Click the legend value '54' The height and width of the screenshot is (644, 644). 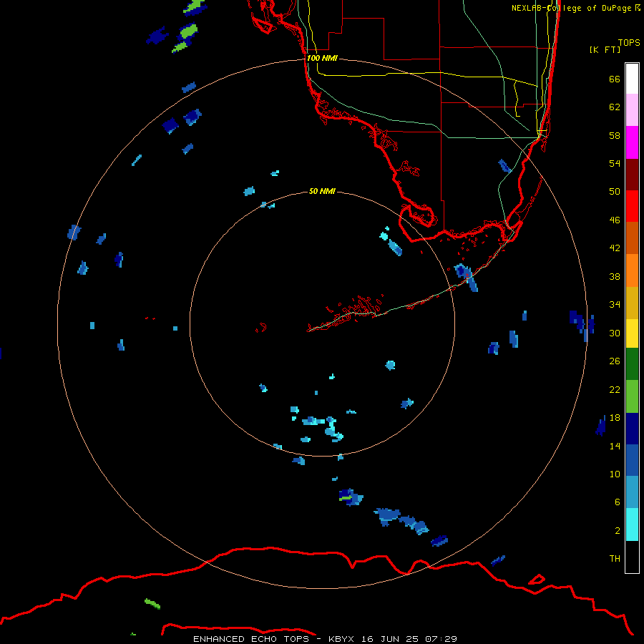point(615,163)
